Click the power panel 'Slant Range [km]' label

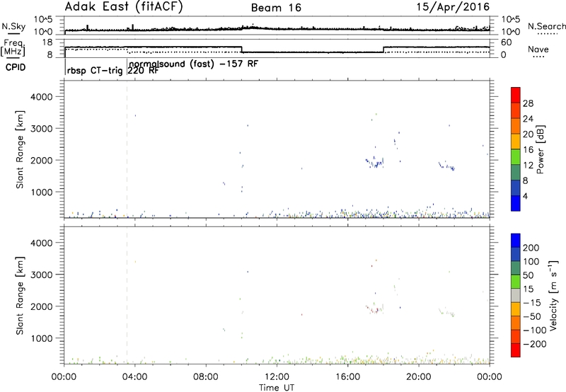[20, 149]
